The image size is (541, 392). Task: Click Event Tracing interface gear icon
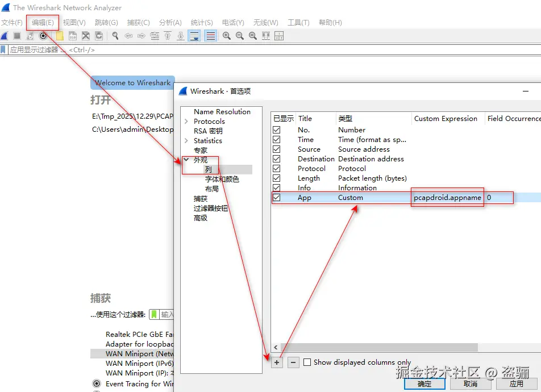pyautogui.click(x=97, y=383)
